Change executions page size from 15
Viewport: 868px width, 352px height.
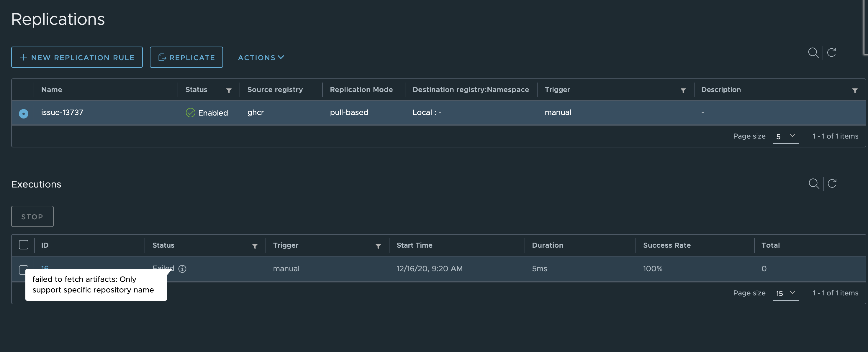(x=785, y=293)
